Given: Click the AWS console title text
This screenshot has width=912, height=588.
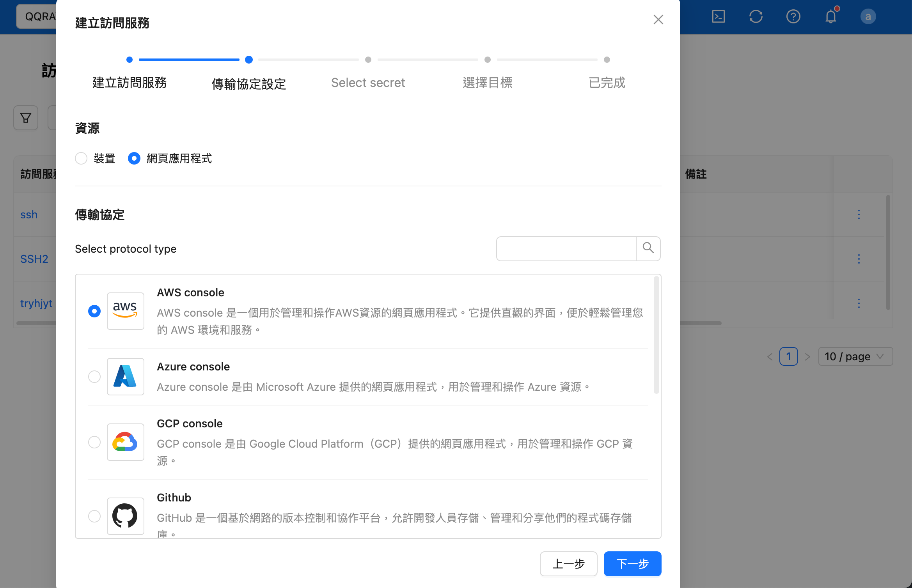Looking at the screenshot, I should pos(190,292).
